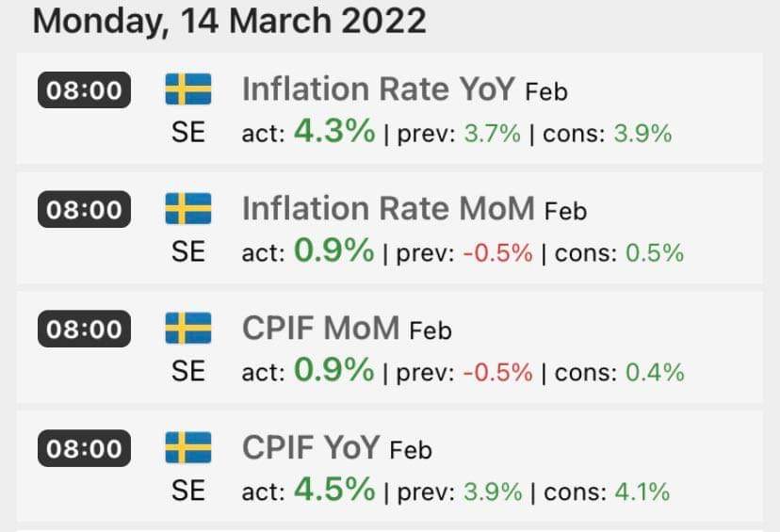
Task: Click the Monday, 14 March 2022 date header
Action: click(x=229, y=21)
